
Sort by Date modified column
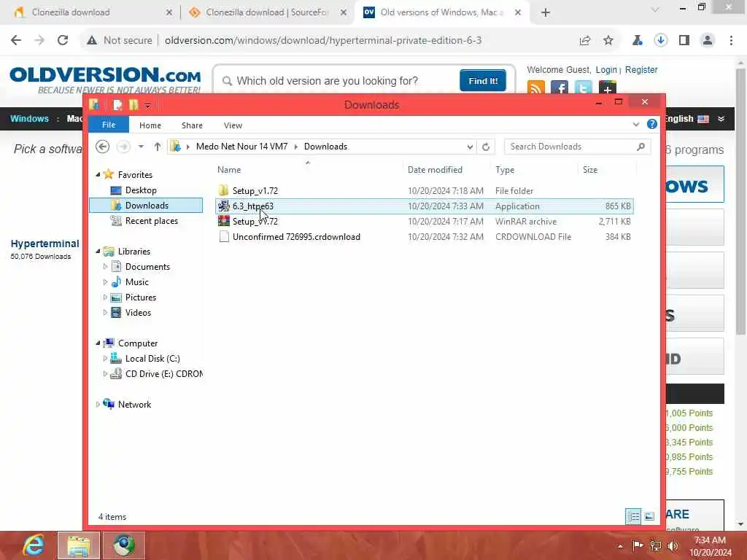(435, 169)
